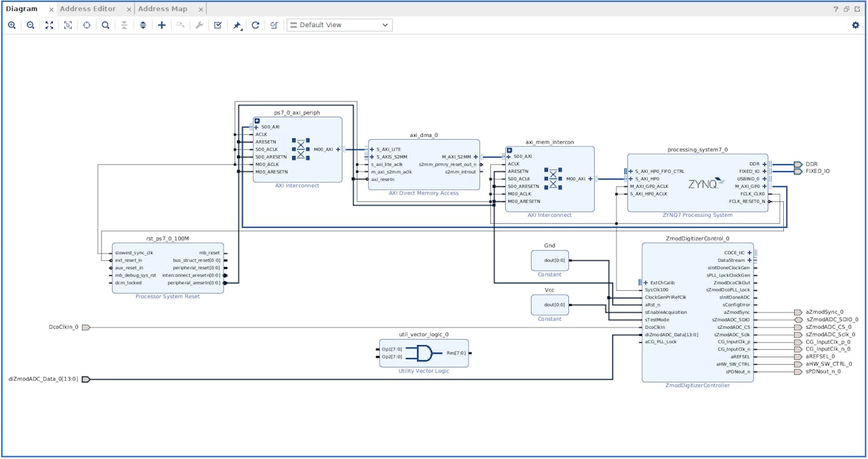Close the Address Editor tab
868x459 pixels.
(129, 9)
